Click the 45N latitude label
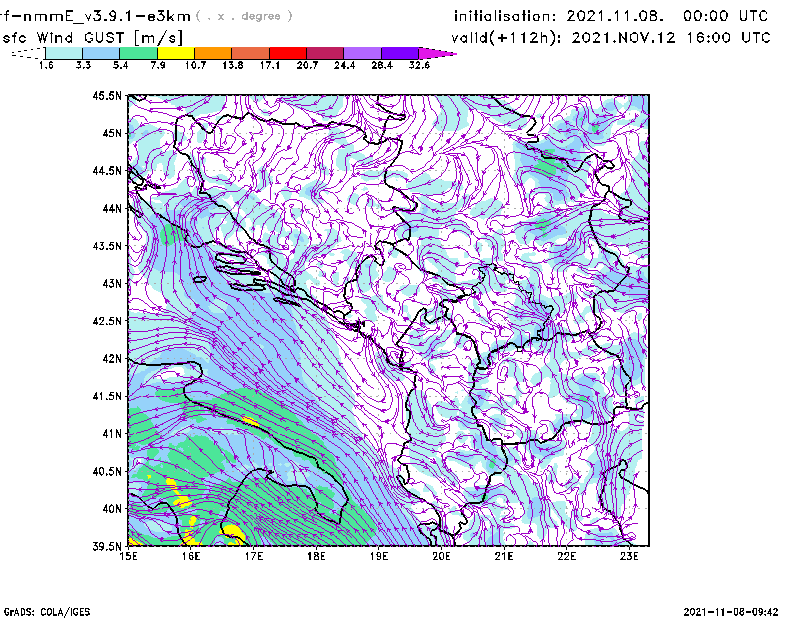 point(112,133)
